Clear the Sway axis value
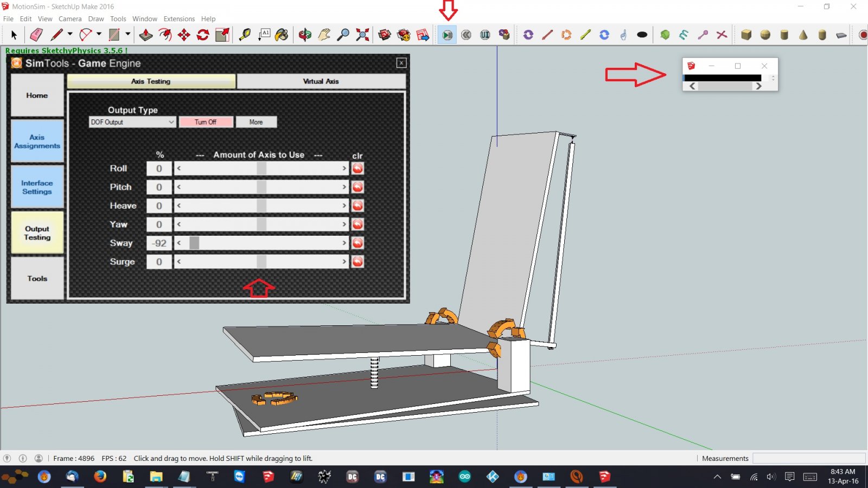Viewport: 868px width, 488px height. [x=358, y=243]
